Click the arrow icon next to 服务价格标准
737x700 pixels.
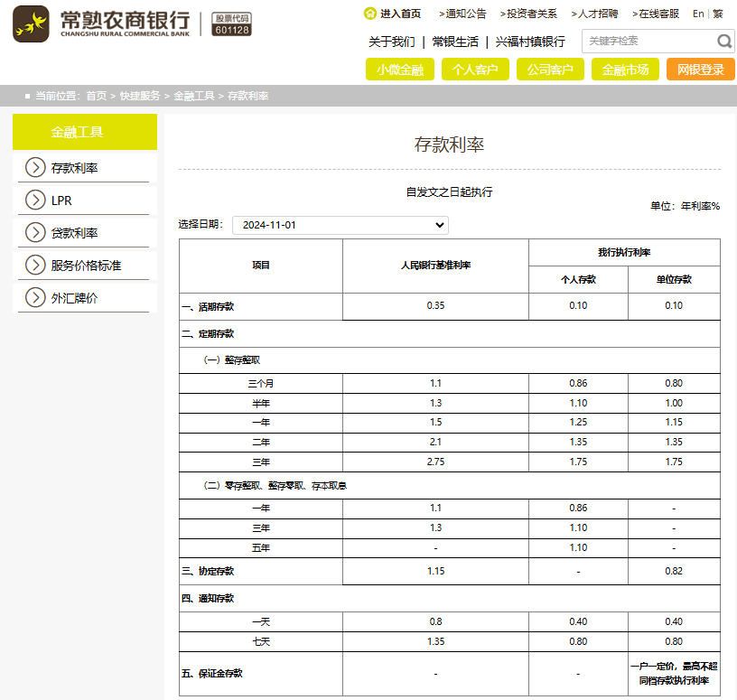(x=35, y=265)
